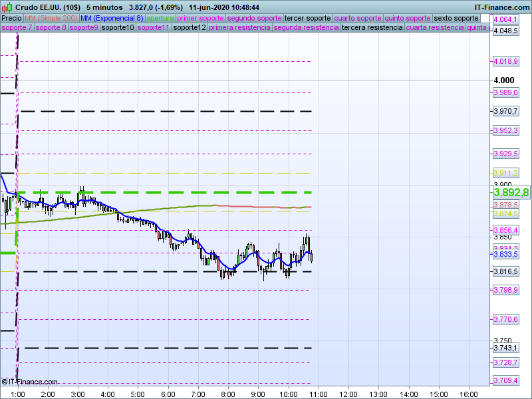Select the 'tercera resistencia' legend label
The image size is (532, 399).
pyautogui.click(x=371, y=28)
